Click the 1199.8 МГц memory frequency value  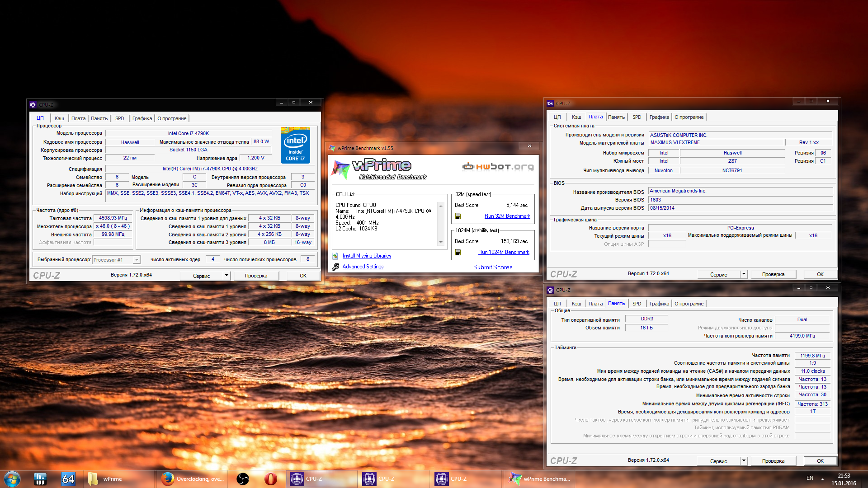[x=812, y=356]
